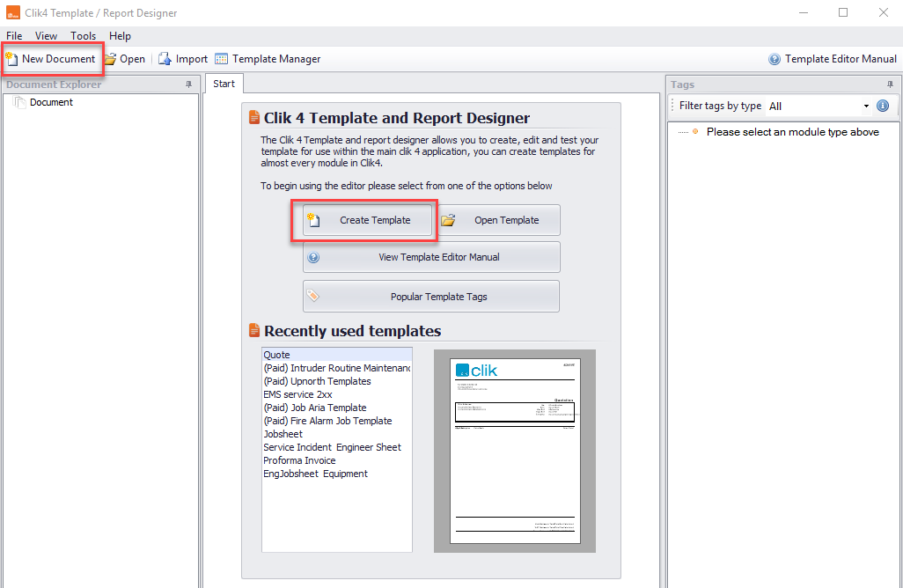This screenshot has width=903, height=588.
Task: Open the Filter tags by type dropdown
Action: click(x=819, y=106)
